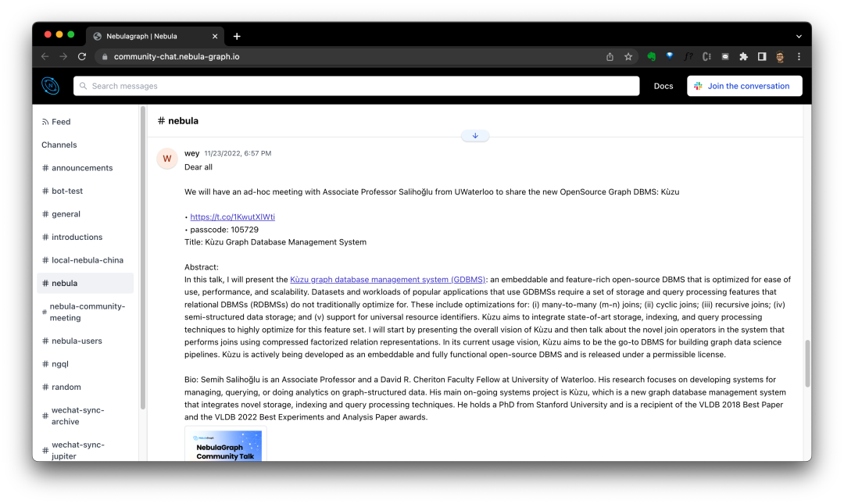Image resolution: width=844 pixels, height=504 pixels.
Task: Expand tab search chevron in title bar
Action: (799, 37)
